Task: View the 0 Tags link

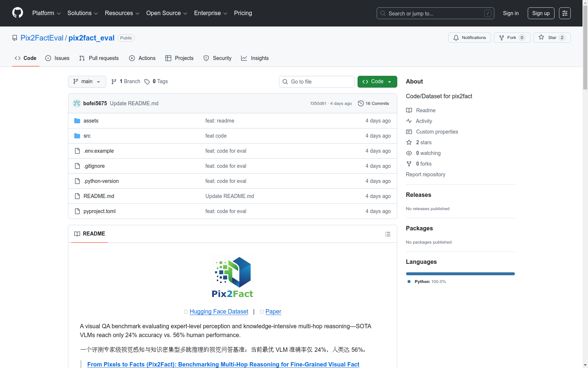Action: click(x=156, y=81)
